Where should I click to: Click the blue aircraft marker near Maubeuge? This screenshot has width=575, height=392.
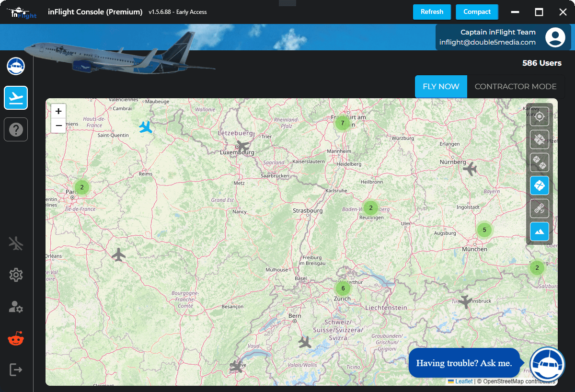[146, 127]
